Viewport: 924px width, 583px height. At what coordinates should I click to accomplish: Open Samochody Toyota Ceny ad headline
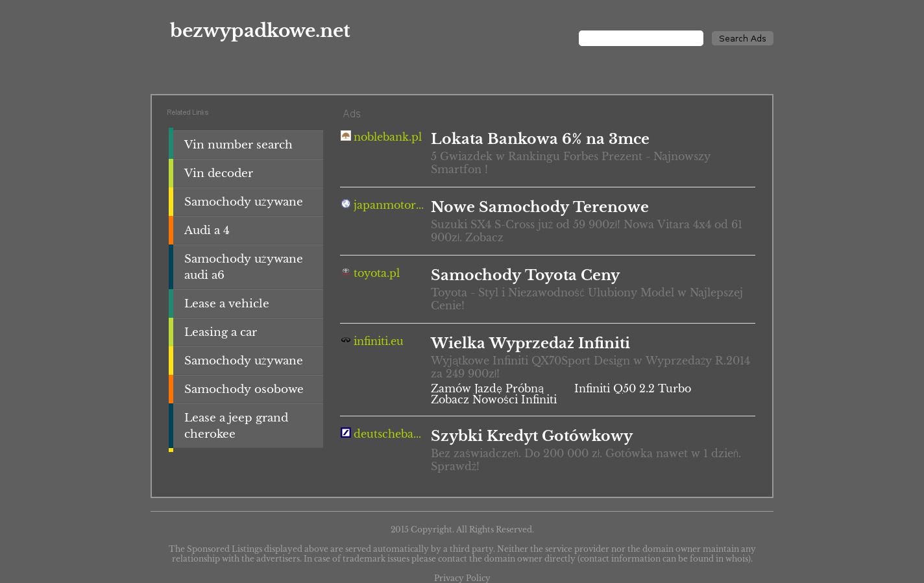point(525,275)
